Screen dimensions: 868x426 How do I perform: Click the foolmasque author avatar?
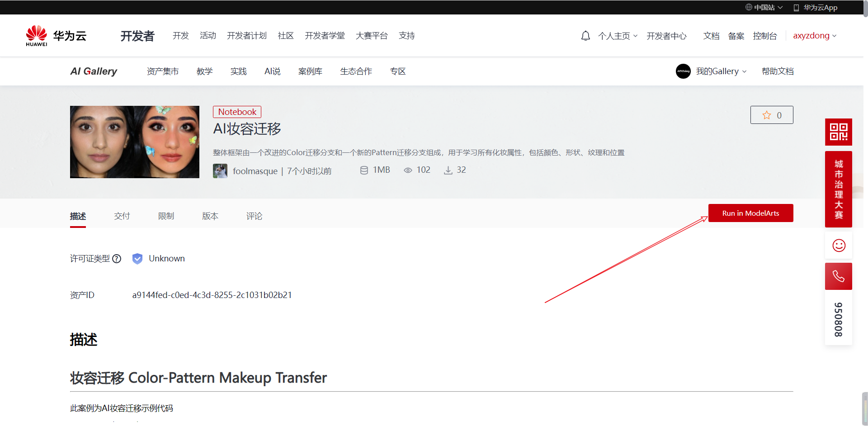pyautogui.click(x=220, y=171)
